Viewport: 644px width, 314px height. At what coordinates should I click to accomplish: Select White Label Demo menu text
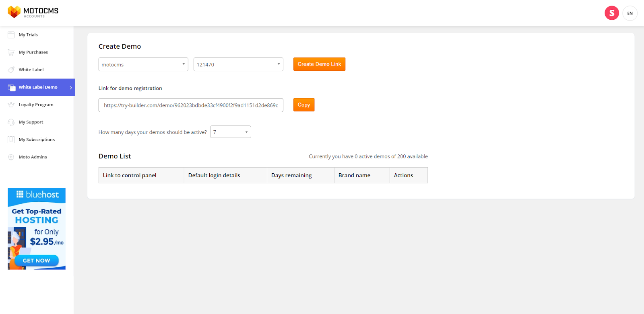(x=38, y=87)
